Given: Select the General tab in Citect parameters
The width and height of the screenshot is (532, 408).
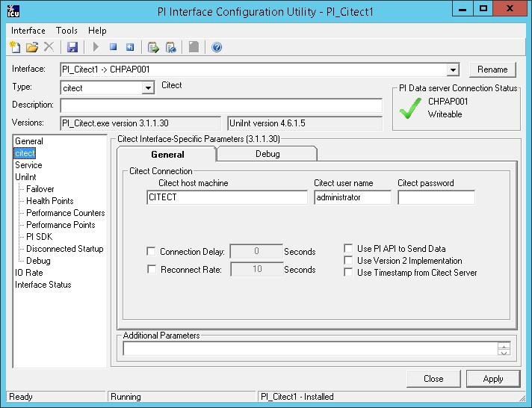Looking at the screenshot, I should (x=167, y=155).
